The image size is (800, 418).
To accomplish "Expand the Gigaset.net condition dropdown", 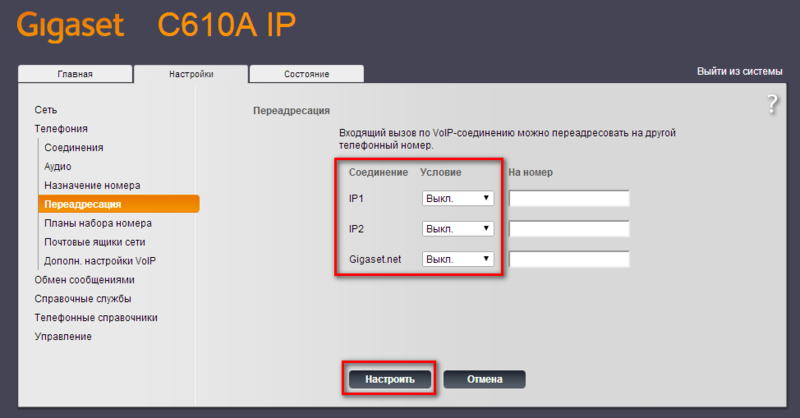I will point(458,259).
